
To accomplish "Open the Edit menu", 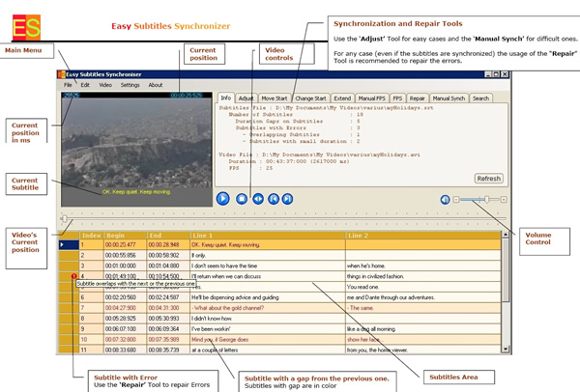I will 85,85.
